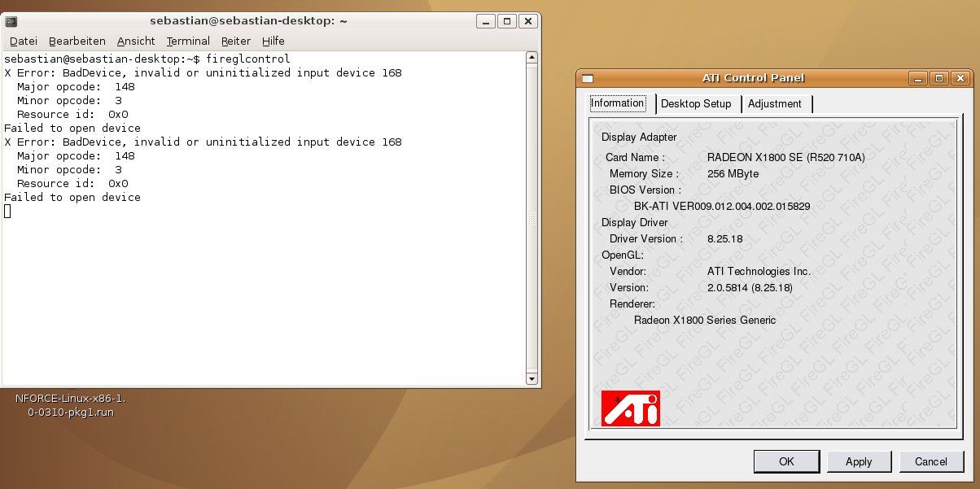The height and width of the screenshot is (489, 980).
Task: Click the terminal window icon in title bar
Action: (x=11, y=21)
